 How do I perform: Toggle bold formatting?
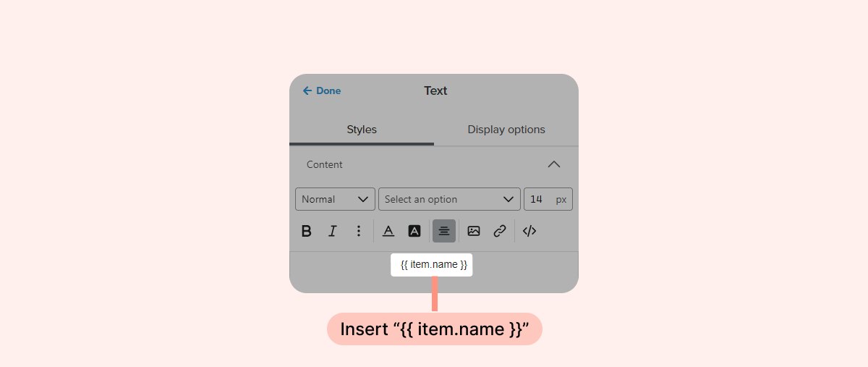[x=307, y=231]
